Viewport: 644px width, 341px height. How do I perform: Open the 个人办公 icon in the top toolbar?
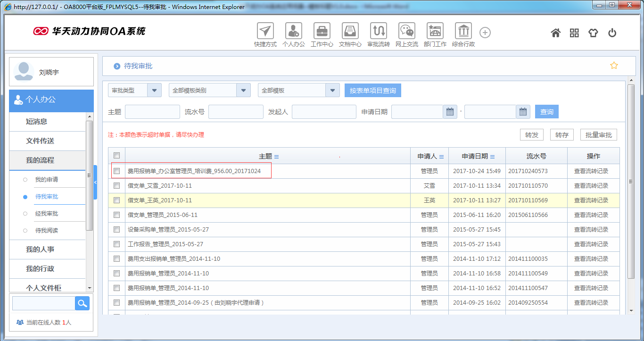click(x=294, y=32)
